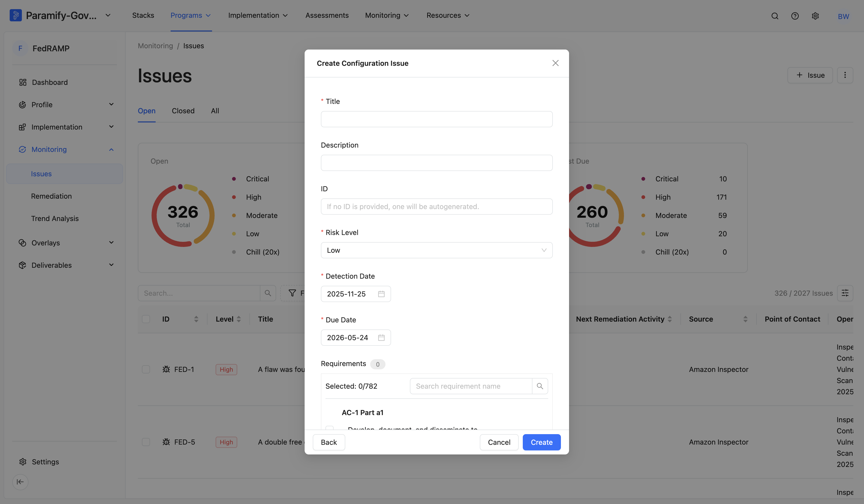This screenshot has width=864, height=504.
Task: Click the Dashboard icon in sidebar
Action: coord(23,82)
